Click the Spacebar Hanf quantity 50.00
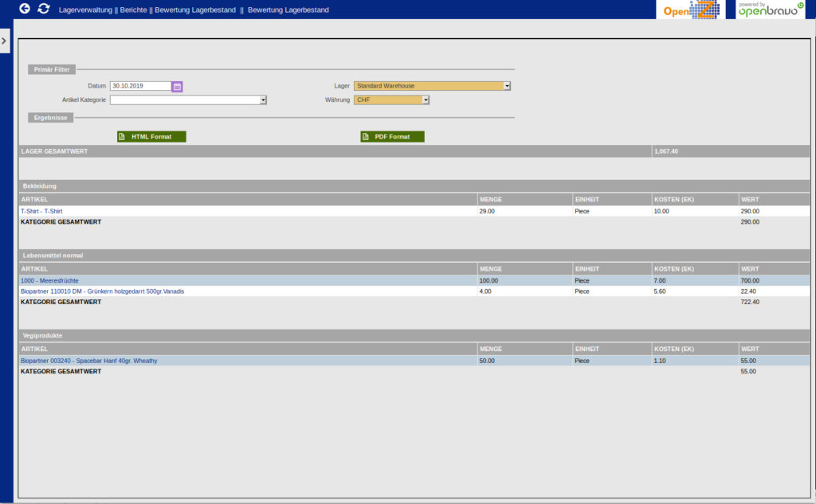The image size is (816, 504). (x=487, y=361)
